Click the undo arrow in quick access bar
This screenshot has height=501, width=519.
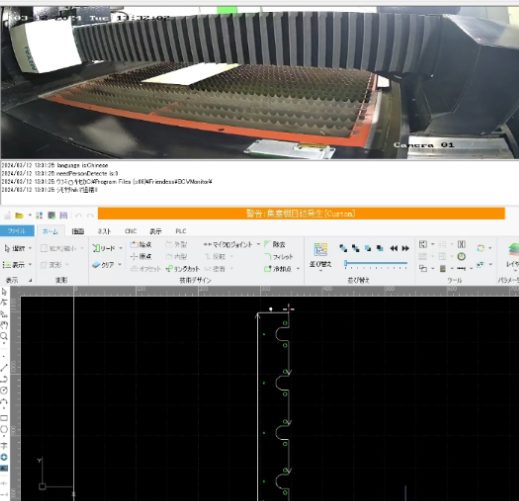(x=78, y=216)
